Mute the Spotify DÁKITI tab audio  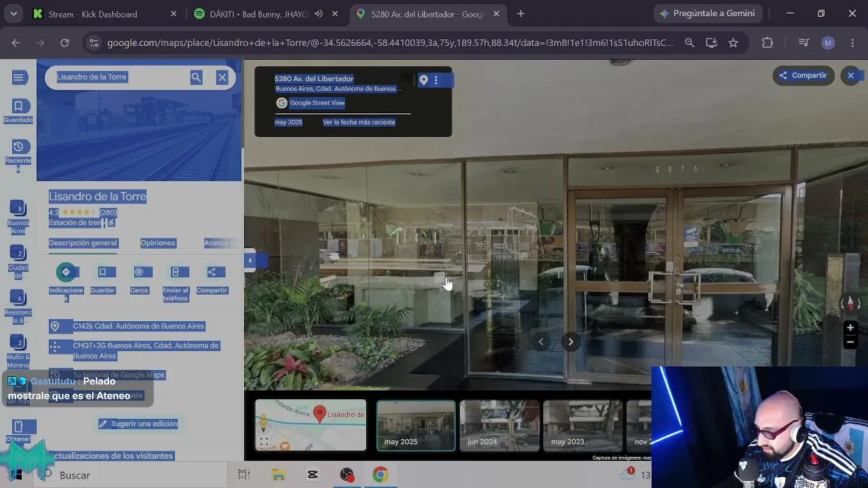(319, 14)
